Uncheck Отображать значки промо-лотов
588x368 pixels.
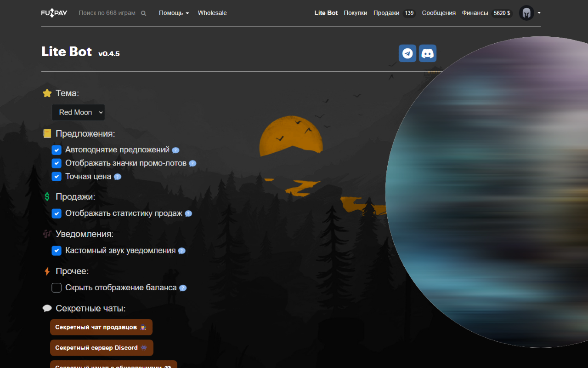(57, 163)
